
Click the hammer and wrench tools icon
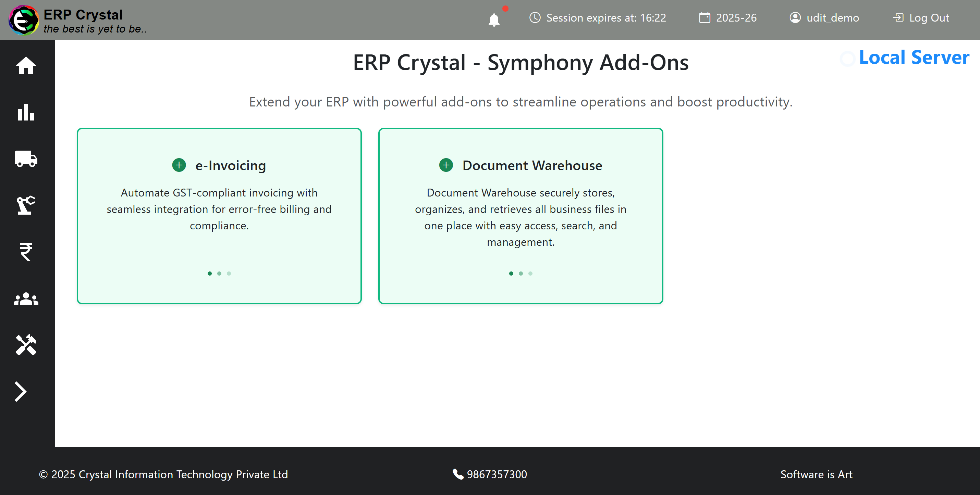click(26, 345)
